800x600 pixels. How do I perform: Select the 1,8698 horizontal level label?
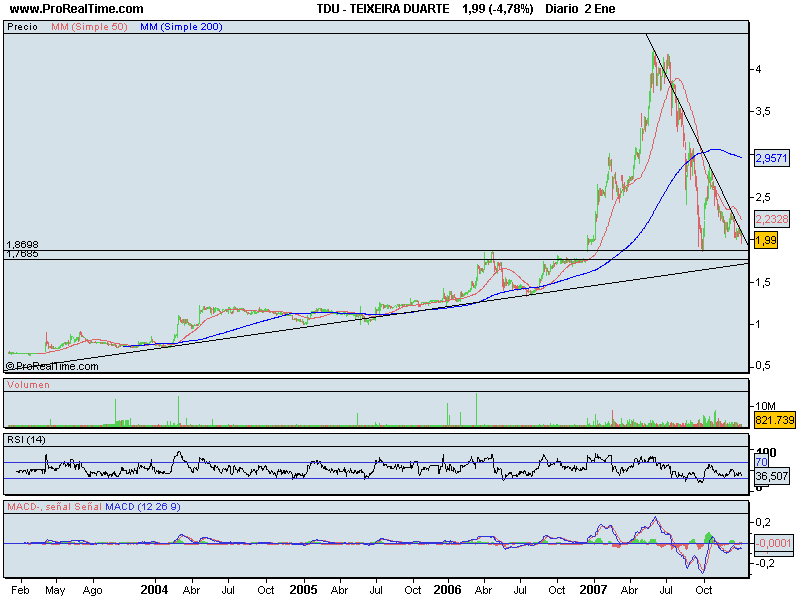point(22,245)
